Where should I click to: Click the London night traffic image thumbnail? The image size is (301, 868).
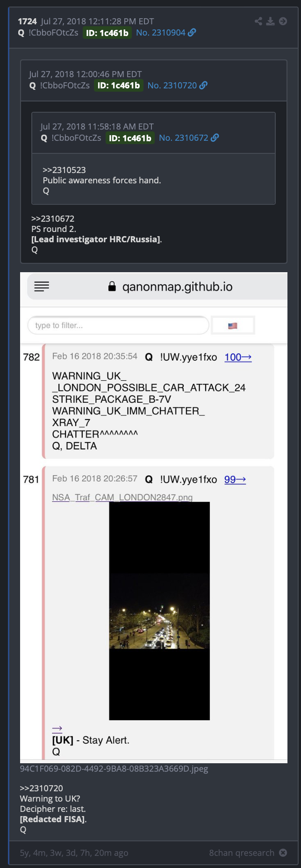coord(159,611)
